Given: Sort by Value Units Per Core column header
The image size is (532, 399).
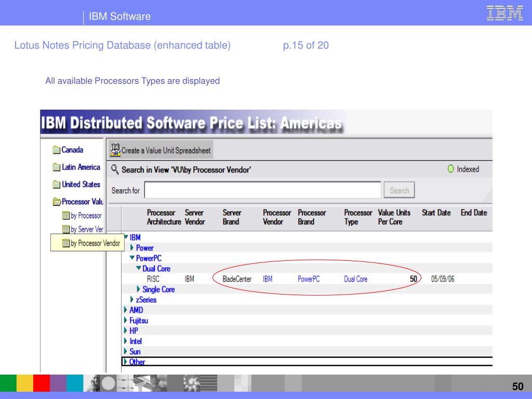Looking at the screenshot, I should pyautogui.click(x=394, y=217).
